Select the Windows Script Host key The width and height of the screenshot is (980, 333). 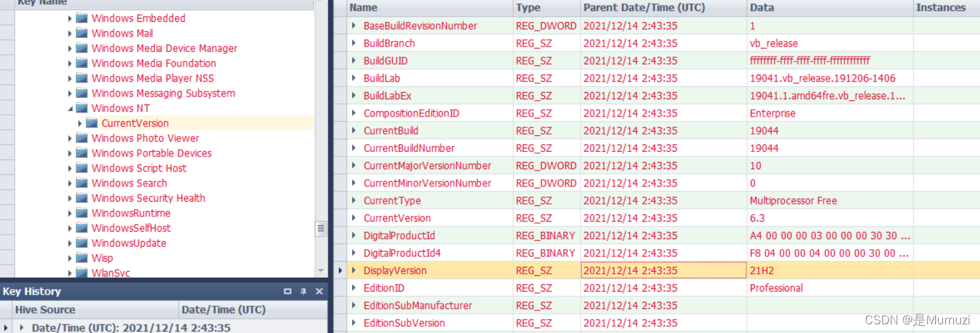pos(139,168)
